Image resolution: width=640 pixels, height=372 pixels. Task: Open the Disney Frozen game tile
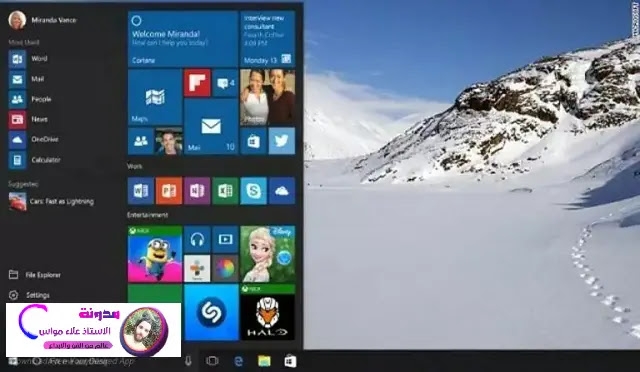tap(267, 254)
